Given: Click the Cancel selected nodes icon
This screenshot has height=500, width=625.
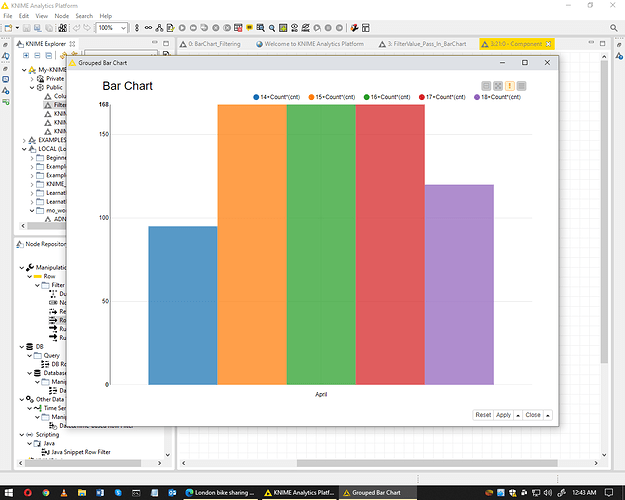Looking at the screenshot, I should click(x=216, y=28).
